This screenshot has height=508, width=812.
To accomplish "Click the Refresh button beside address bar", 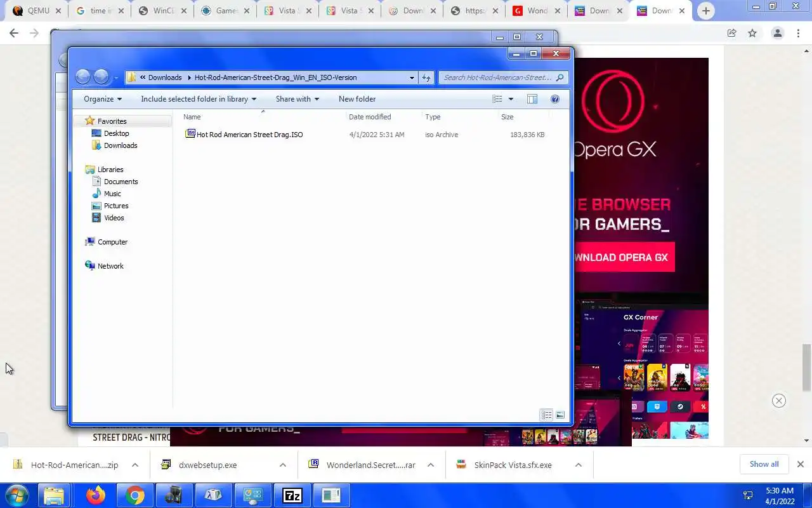I will pos(426,77).
